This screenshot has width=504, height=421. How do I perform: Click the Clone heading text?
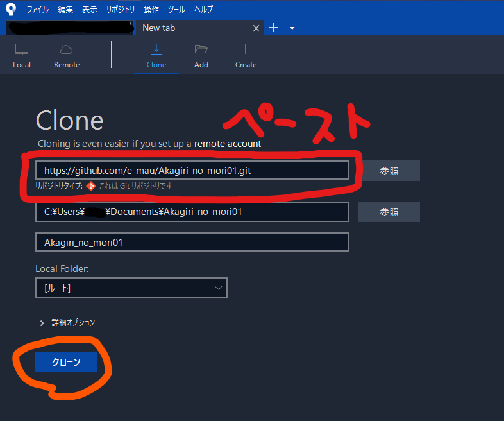(70, 120)
